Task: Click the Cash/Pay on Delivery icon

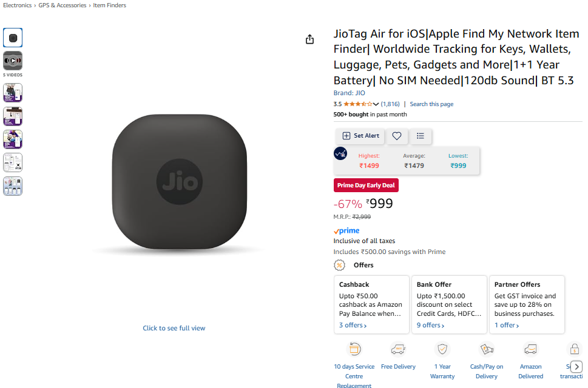Action: click(x=487, y=349)
